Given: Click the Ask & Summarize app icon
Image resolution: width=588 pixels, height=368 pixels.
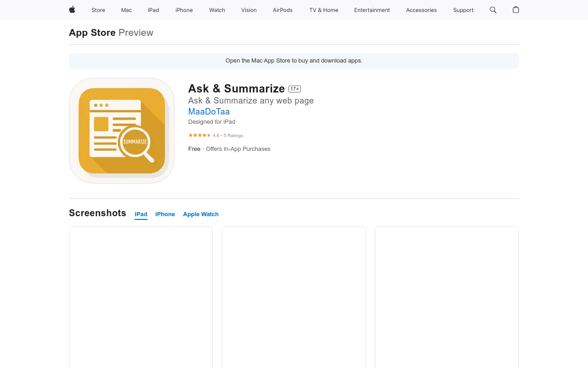Looking at the screenshot, I should point(122,131).
